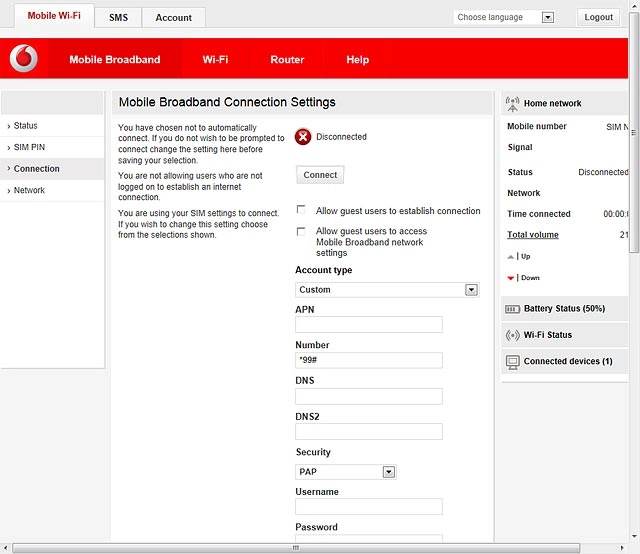Go to Network in the sidebar
The height and width of the screenshot is (554, 640).
click(x=52, y=191)
